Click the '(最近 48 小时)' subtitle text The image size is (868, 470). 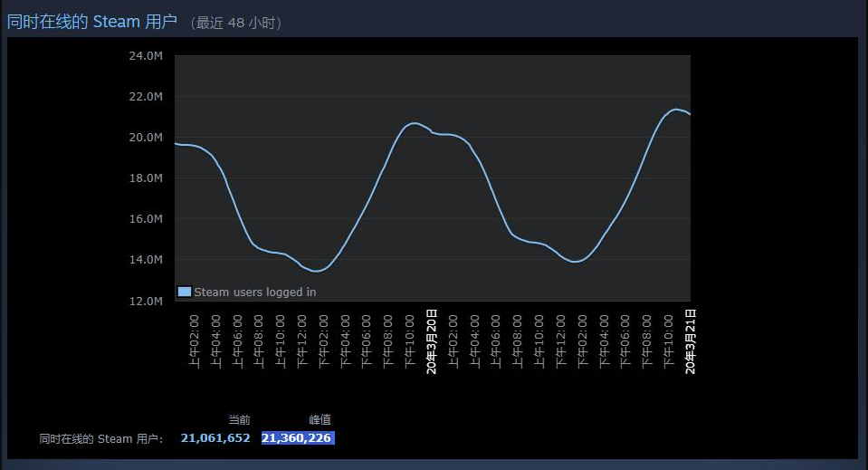pos(236,23)
